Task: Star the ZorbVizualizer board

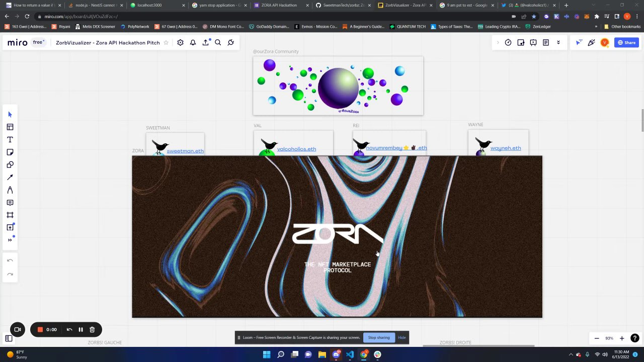Action: pyautogui.click(x=166, y=43)
